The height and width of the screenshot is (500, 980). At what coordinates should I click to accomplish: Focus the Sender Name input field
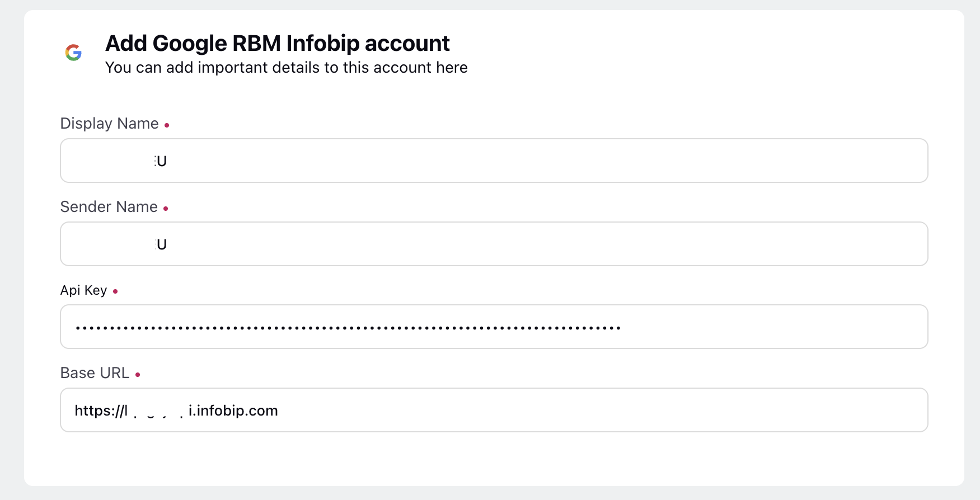point(494,244)
